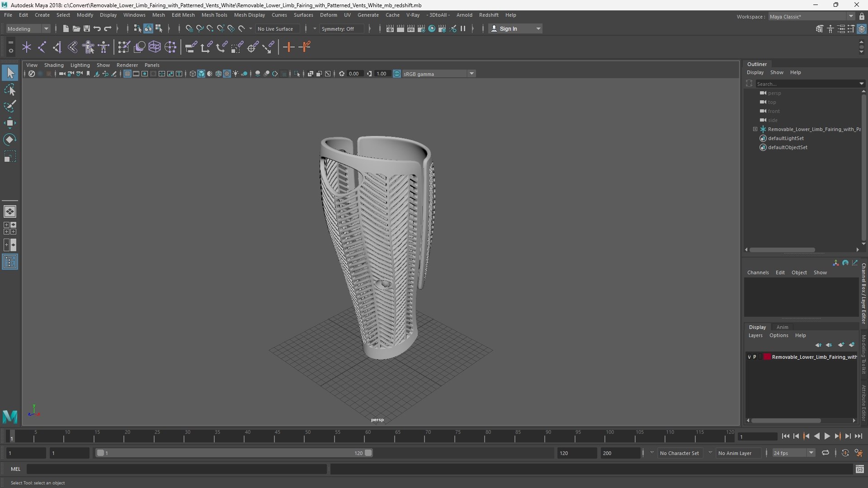868x488 pixels.
Task: Click the Script Editor icon
Action: point(860,469)
